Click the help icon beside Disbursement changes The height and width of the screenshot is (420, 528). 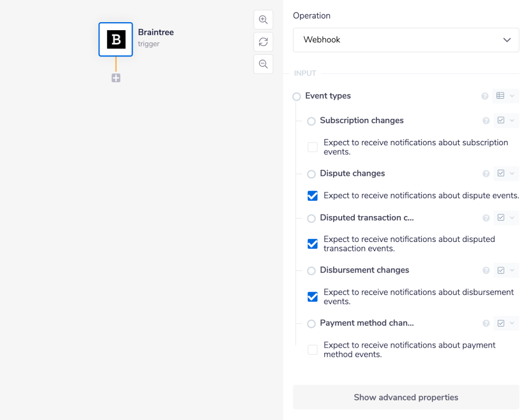[x=486, y=270]
